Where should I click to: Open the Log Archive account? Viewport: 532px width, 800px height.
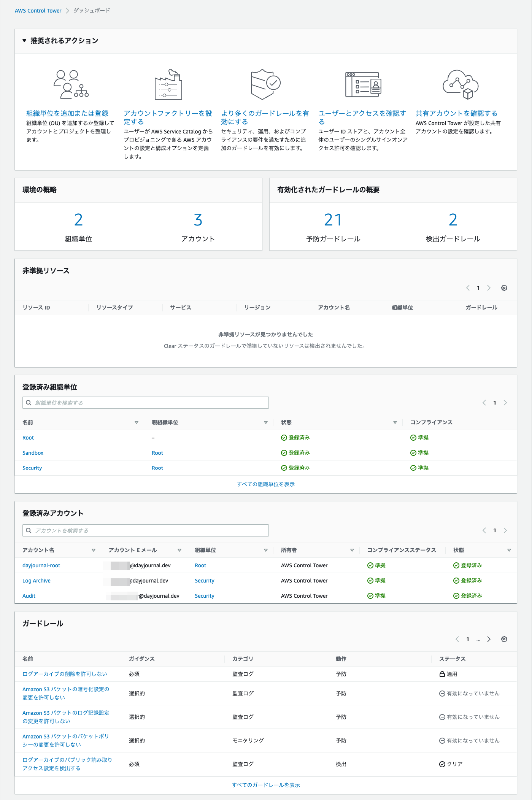point(37,581)
